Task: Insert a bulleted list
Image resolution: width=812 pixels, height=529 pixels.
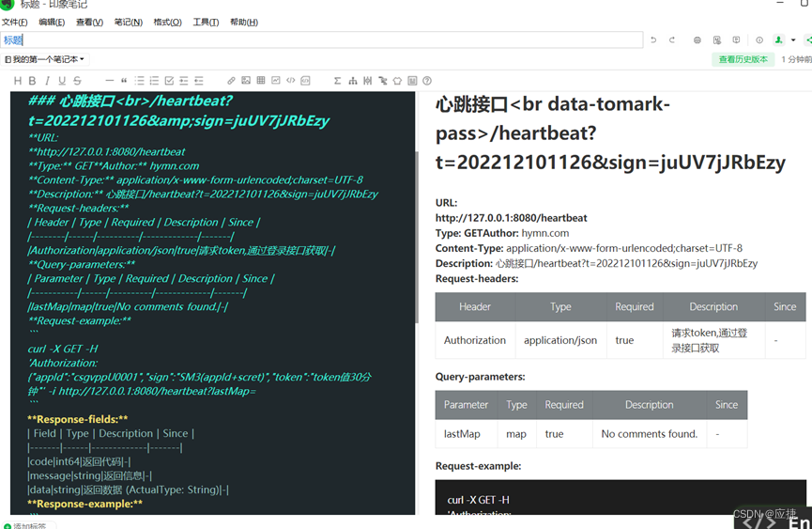Action: click(139, 81)
